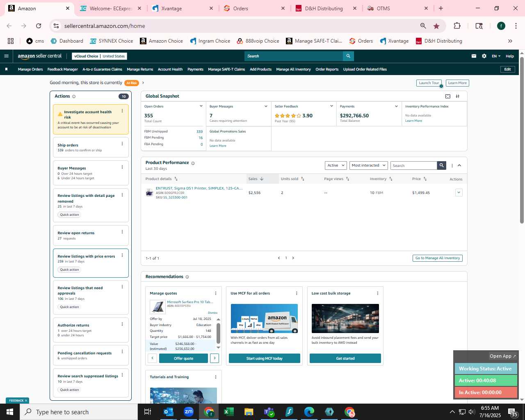The height and width of the screenshot is (420, 525).
Task: Open Investigate account health risk options menu
Action: (122, 111)
